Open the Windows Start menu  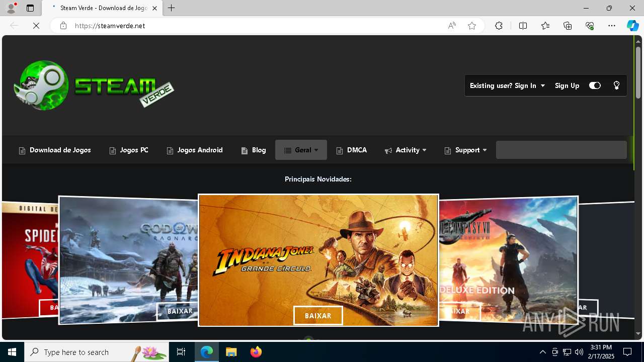pyautogui.click(x=12, y=352)
